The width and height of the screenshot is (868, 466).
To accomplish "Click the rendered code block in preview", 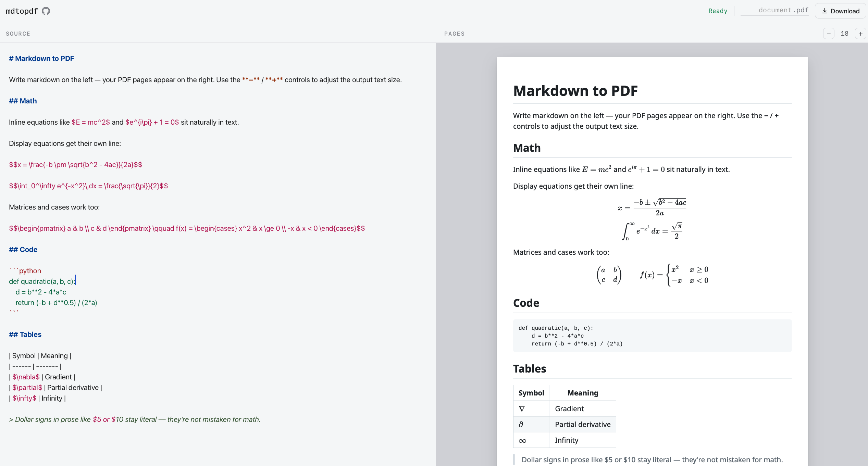I will (x=652, y=336).
